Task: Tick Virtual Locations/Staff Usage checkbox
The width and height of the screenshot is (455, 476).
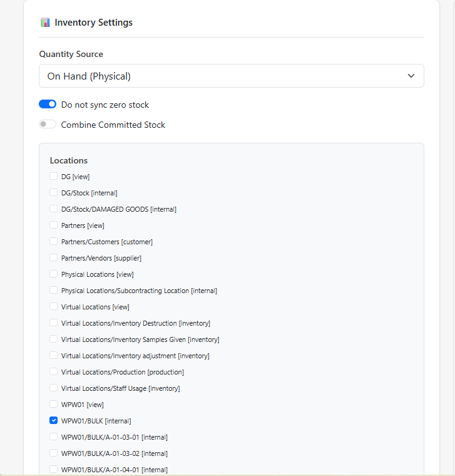Action: (54, 388)
